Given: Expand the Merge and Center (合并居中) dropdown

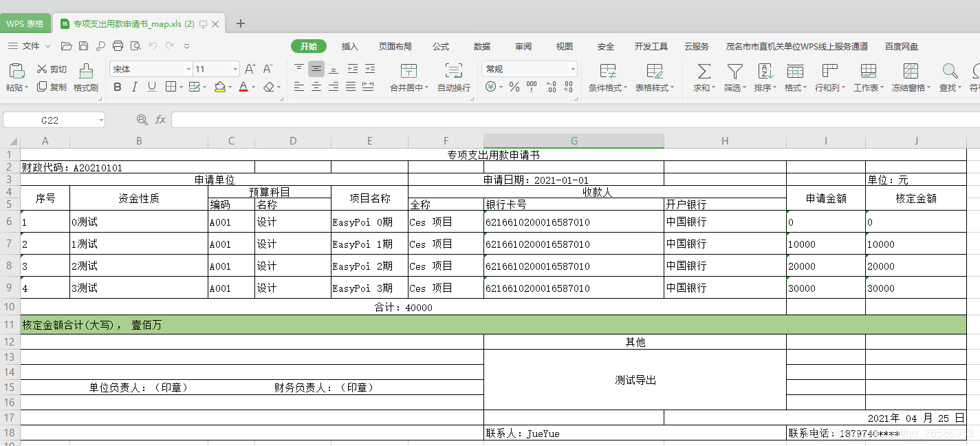Looking at the screenshot, I should coord(427,88).
